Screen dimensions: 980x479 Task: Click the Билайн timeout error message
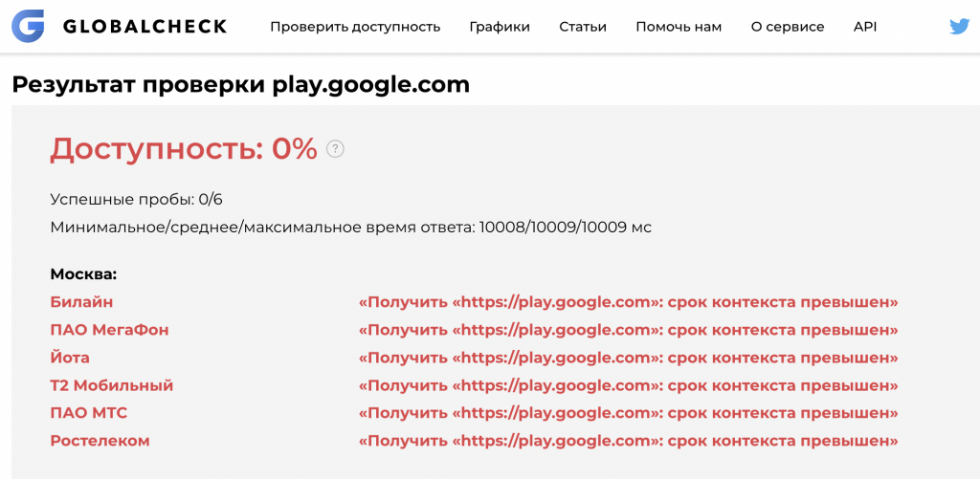pos(628,302)
